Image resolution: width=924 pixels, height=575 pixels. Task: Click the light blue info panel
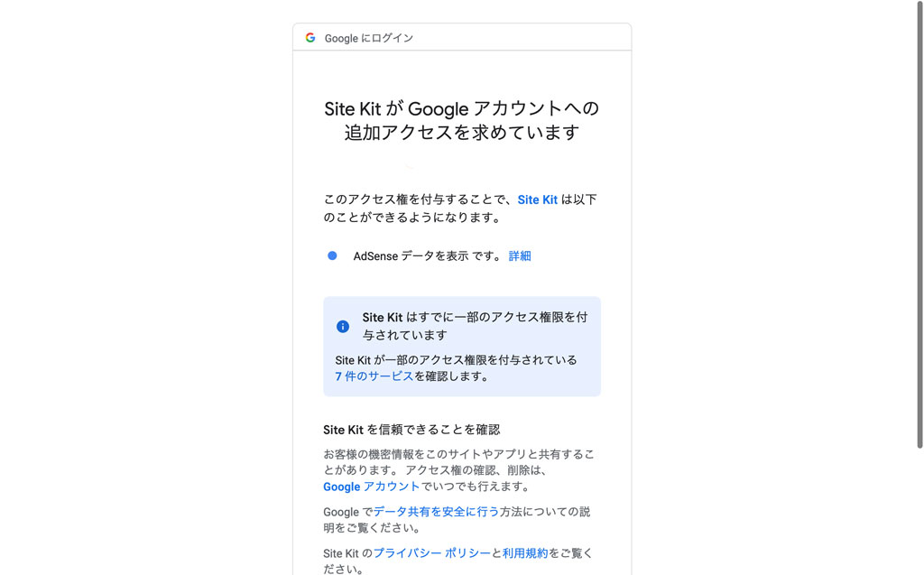(462, 347)
